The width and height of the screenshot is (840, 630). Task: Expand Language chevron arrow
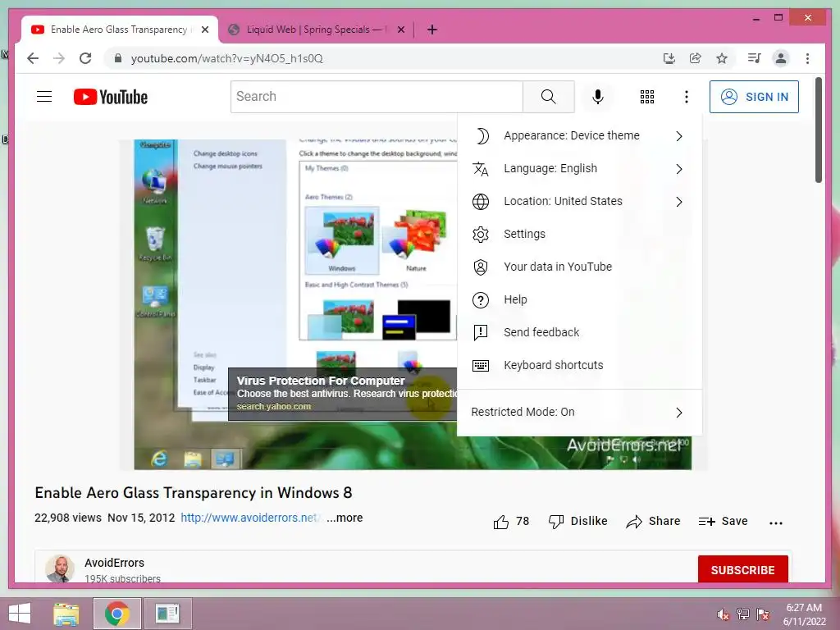[678, 169]
